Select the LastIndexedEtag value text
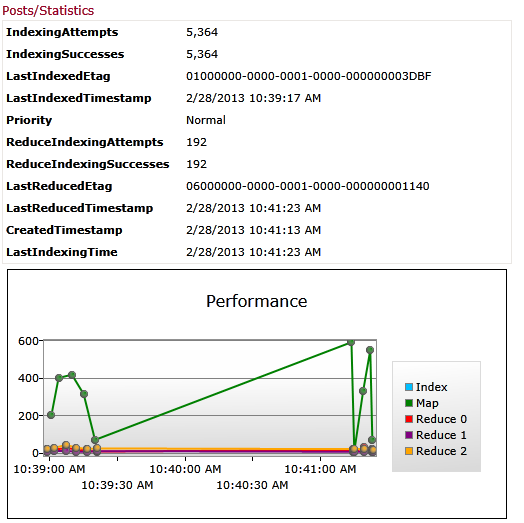 coord(308,76)
